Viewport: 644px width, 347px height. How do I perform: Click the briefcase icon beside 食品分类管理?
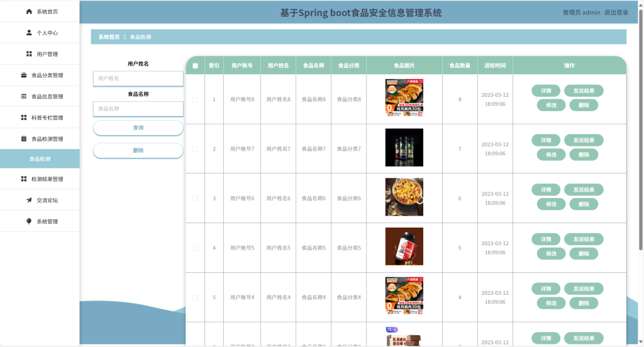[x=24, y=75]
